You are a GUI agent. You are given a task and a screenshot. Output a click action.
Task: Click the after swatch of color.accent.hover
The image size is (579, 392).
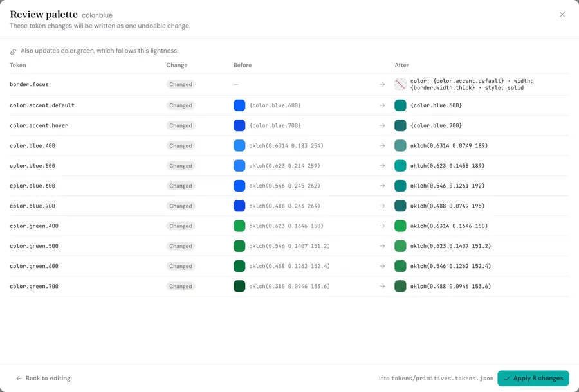[400, 125]
